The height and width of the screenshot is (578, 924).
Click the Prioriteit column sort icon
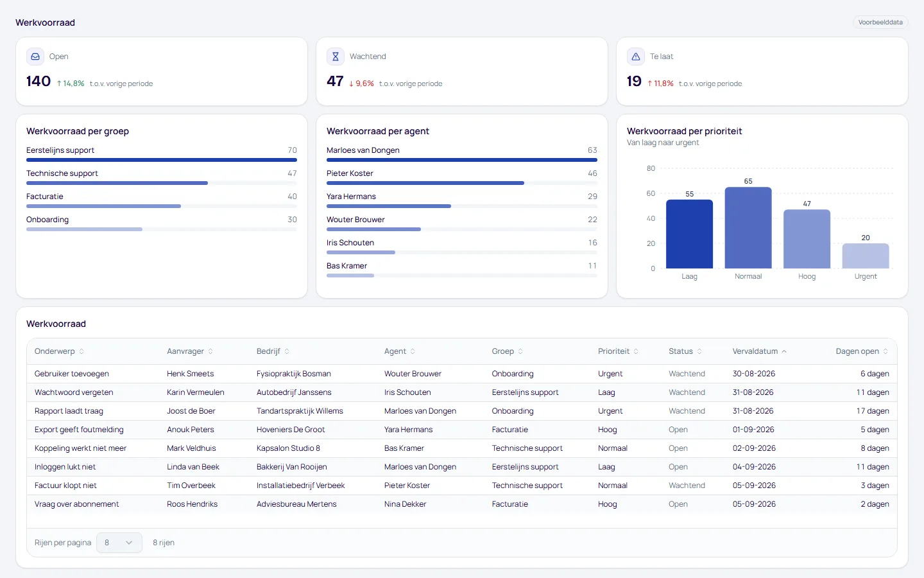click(636, 351)
